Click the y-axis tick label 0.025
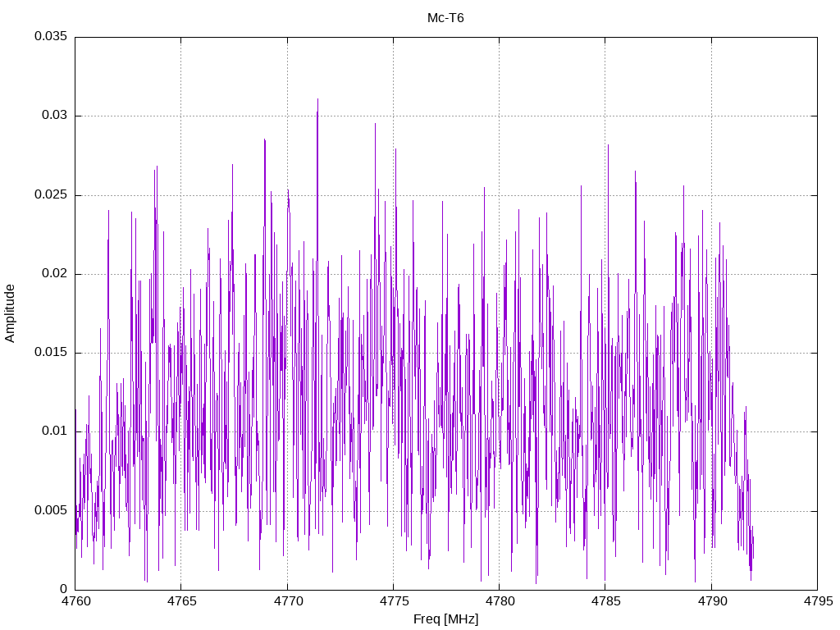Screen dimensions: 840x630 click(x=51, y=194)
